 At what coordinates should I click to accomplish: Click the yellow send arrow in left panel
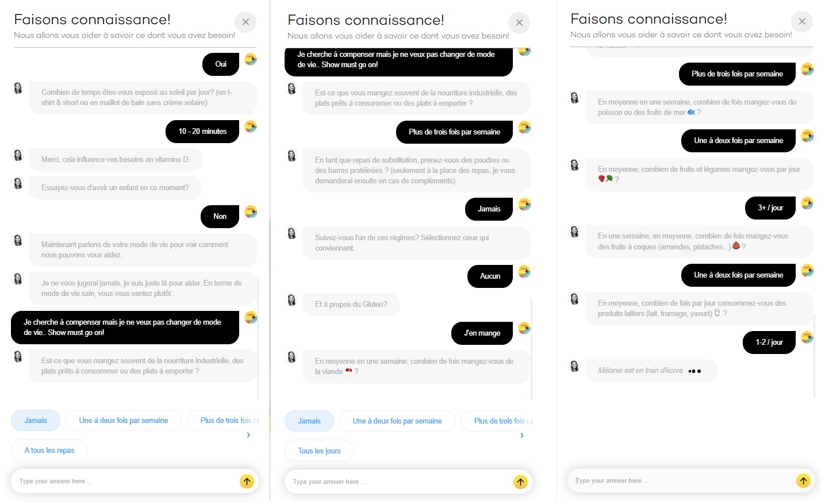coord(247,482)
